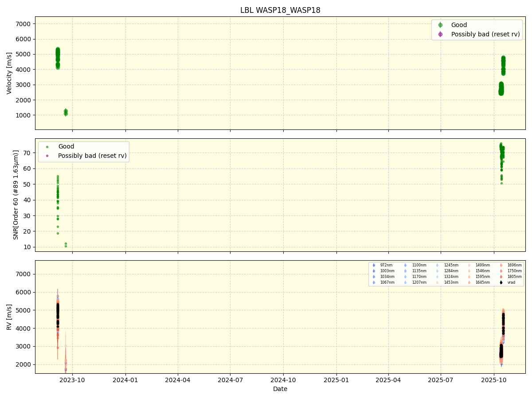
Task: Select the 1595nm legend entry
Action: pyautogui.click(x=482, y=277)
